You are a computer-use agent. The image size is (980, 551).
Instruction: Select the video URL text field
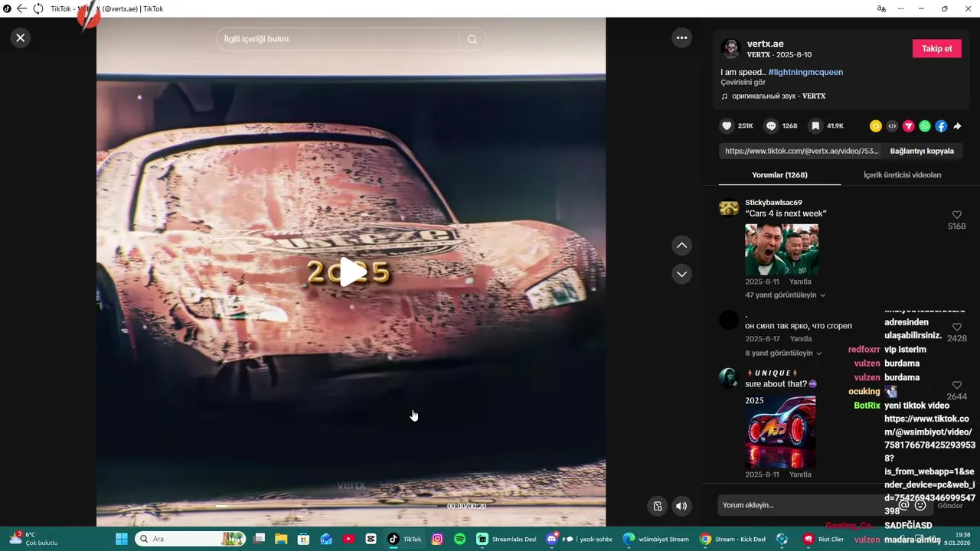click(x=801, y=151)
